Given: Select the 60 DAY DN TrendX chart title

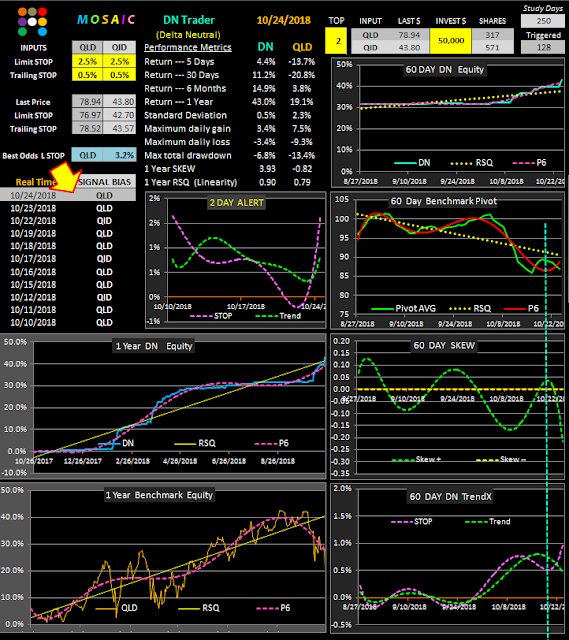Looking at the screenshot, I should click(x=451, y=496).
